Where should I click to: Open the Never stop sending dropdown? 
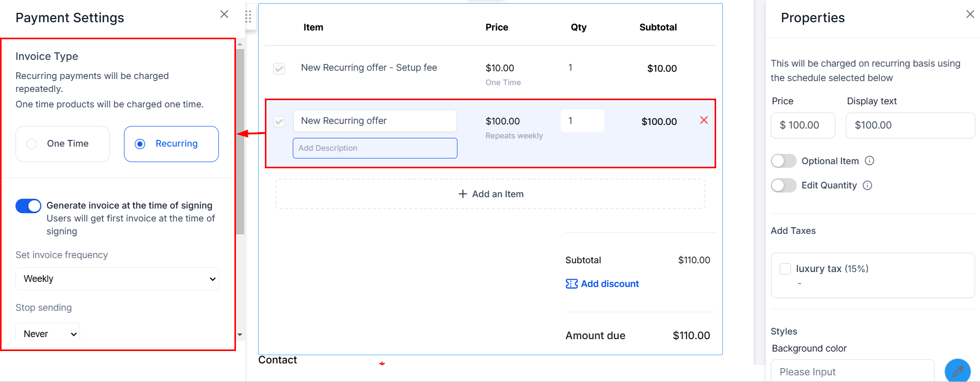click(48, 333)
